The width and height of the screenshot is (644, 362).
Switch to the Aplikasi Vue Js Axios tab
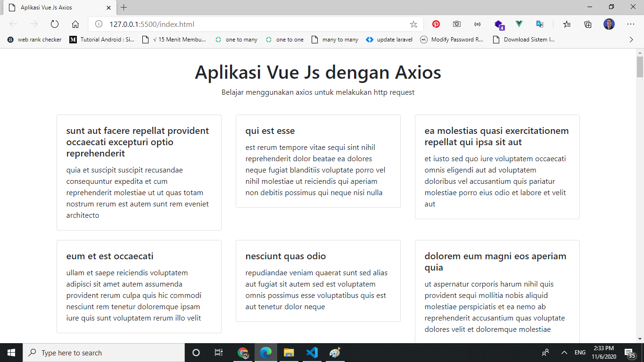57,8
